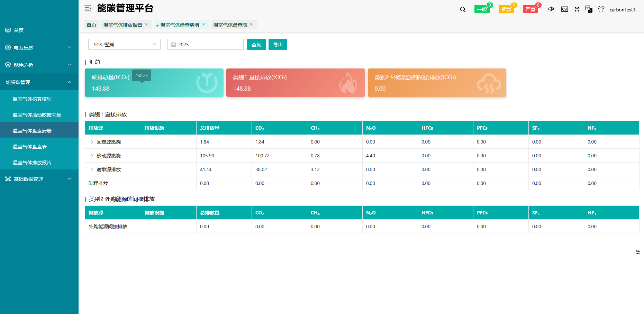Open the theme shirt icon
This screenshot has height=314, width=644.
point(601,9)
